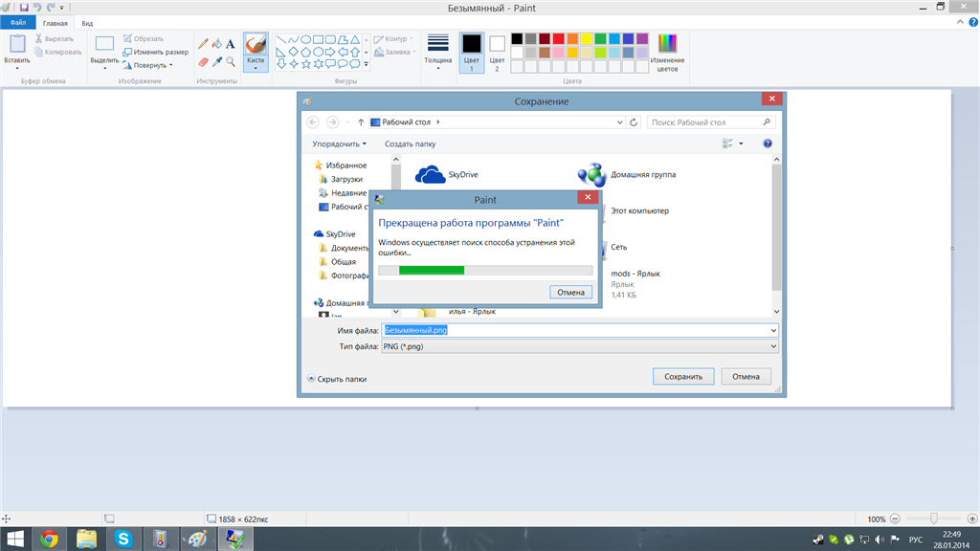Select Избранное in the navigation tree
This screenshot has height=551, width=980.
pos(340,165)
